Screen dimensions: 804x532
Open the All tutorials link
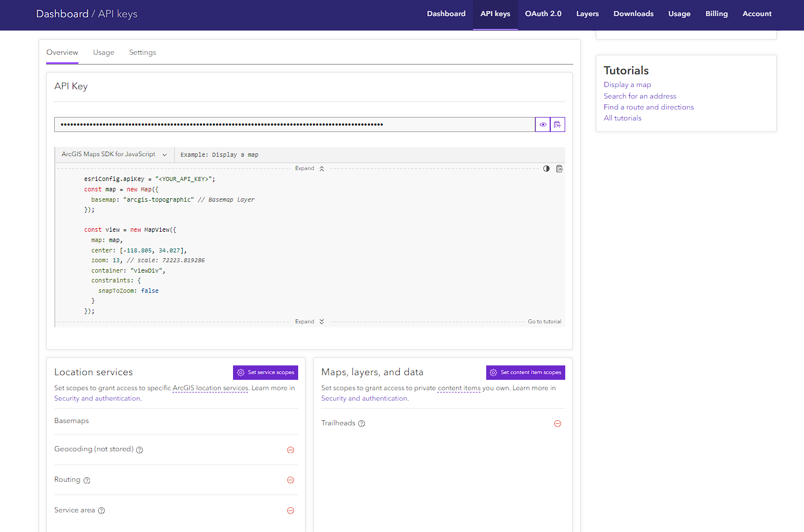click(623, 118)
